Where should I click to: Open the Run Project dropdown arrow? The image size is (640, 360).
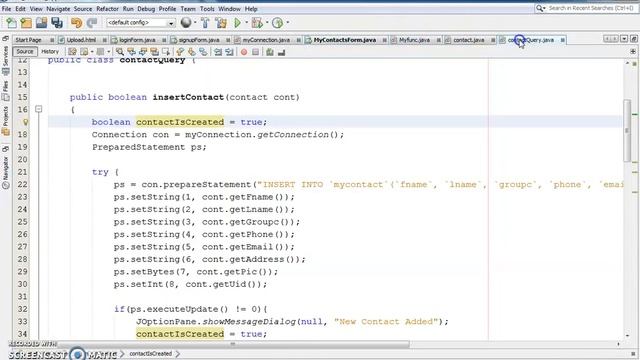click(x=247, y=23)
